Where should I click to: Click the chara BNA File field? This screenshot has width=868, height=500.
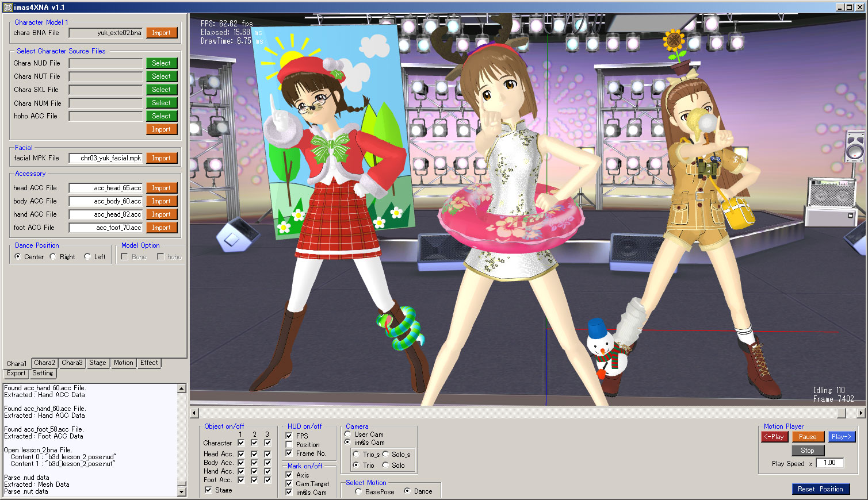pos(106,33)
